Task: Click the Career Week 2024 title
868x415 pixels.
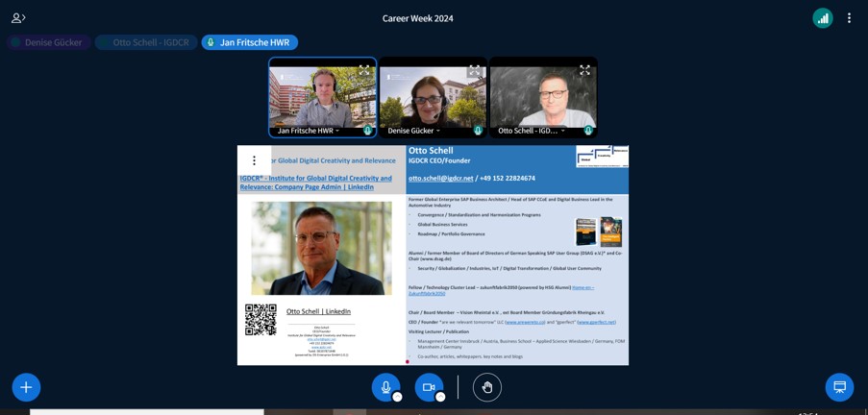Action: 417,18
